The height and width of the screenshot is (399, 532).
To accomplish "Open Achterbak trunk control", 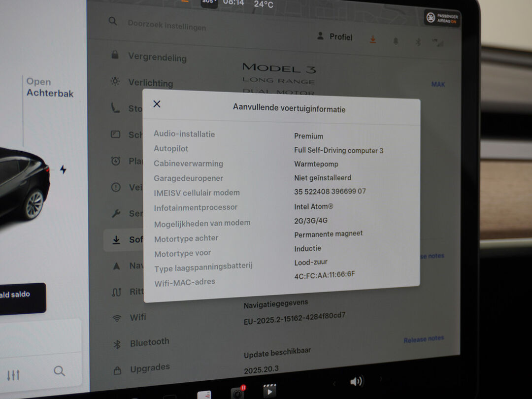I will (50, 87).
